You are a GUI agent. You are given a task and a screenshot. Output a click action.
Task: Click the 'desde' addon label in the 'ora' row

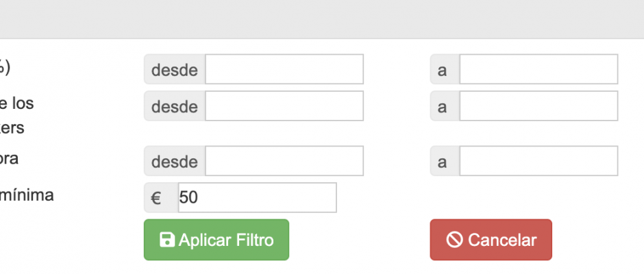click(175, 160)
